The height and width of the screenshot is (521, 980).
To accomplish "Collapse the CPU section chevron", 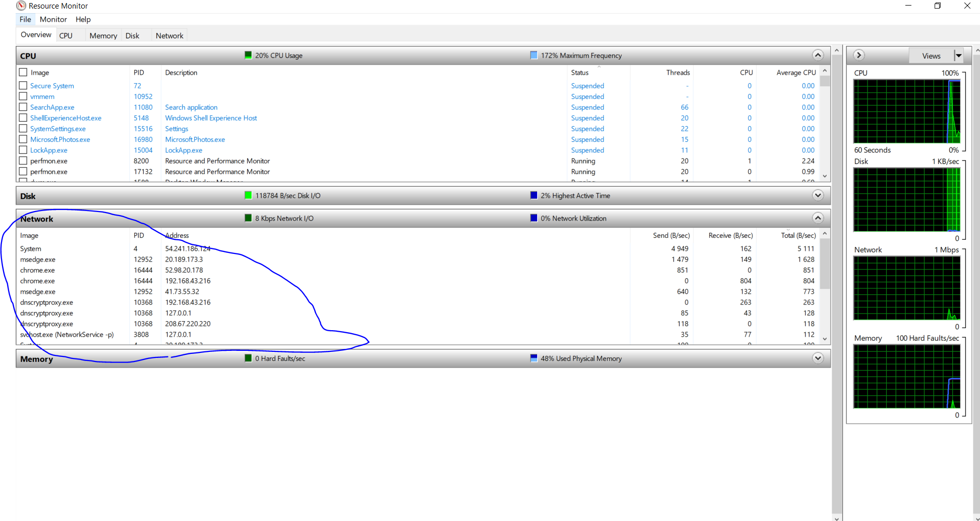I will 818,55.
